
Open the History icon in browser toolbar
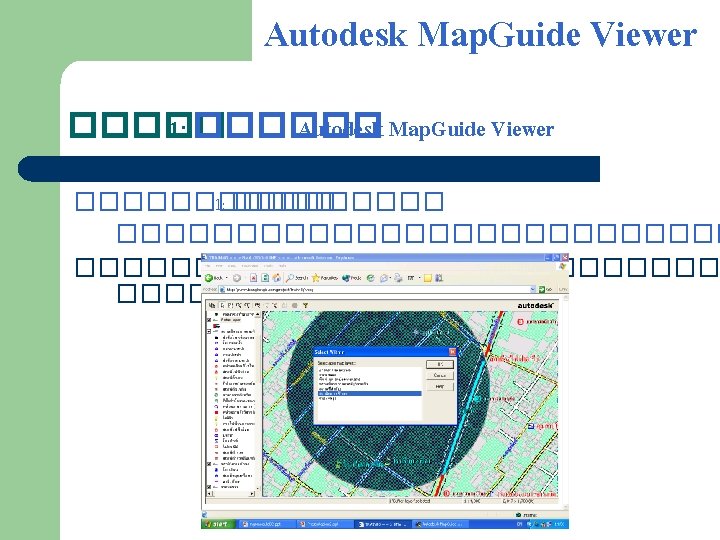371,278
